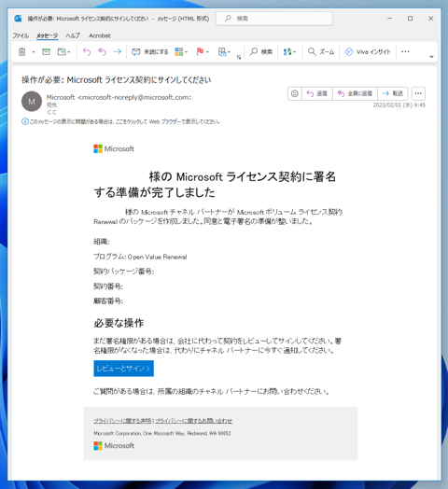Screen dimensions: 448x489
Task: Open the Acrobat ribbon tab
Action: (100, 35)
